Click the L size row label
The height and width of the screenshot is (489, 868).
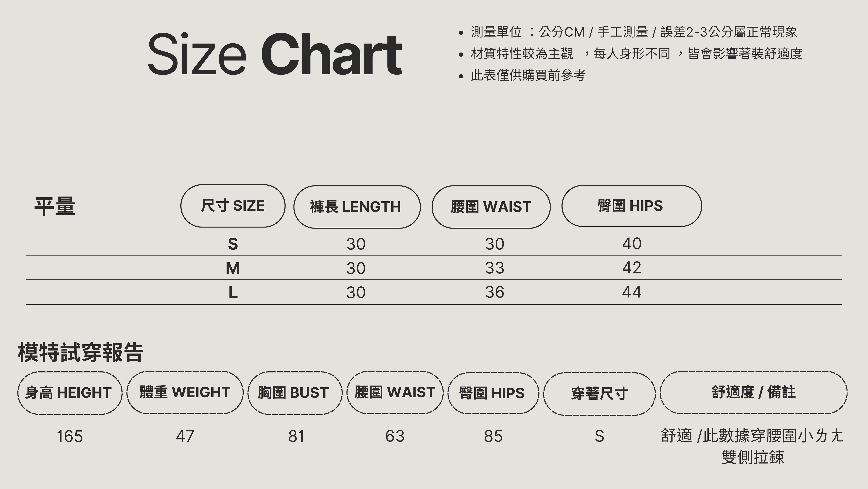[233, 293]
